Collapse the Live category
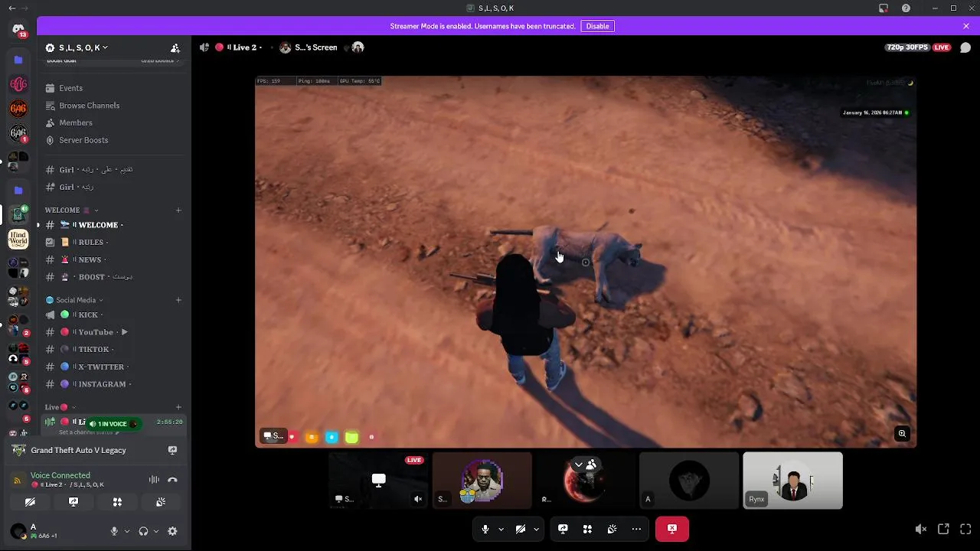Screen dimensions: 980x551 click(x=59, y=407)
